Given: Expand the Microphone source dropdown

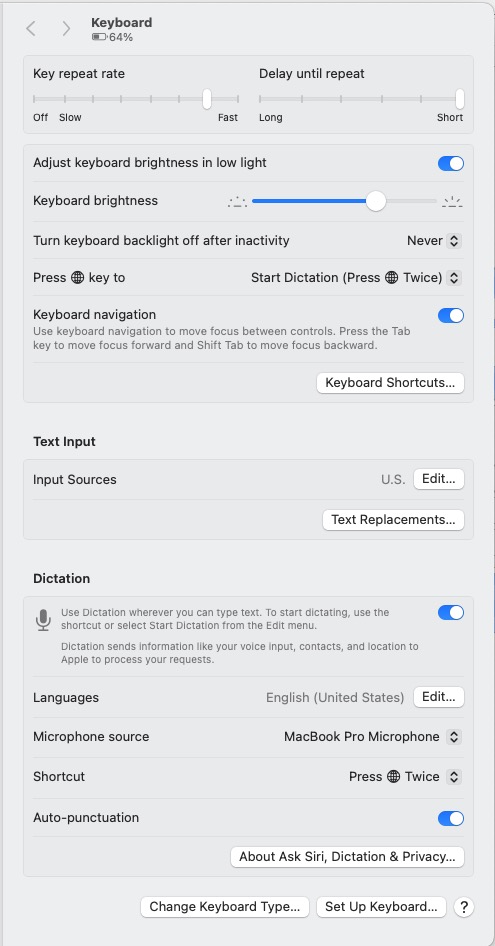Looking at the screenshot, I should click(x=372, y=737).
